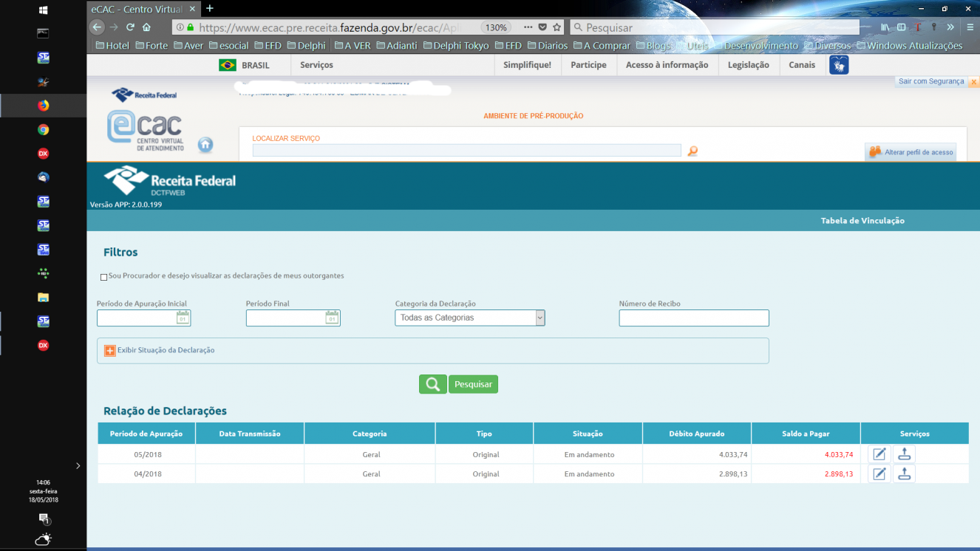Screen dimensions: 980x551
Task: Focus the Número de Recibo field
Action: tap(694, 318)
